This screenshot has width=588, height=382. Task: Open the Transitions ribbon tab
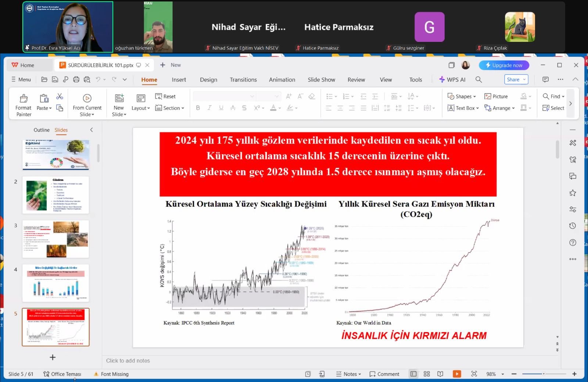point(243,80)
